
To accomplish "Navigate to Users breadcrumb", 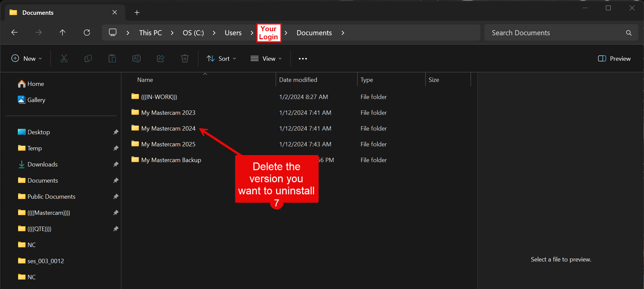I will 233,33.
